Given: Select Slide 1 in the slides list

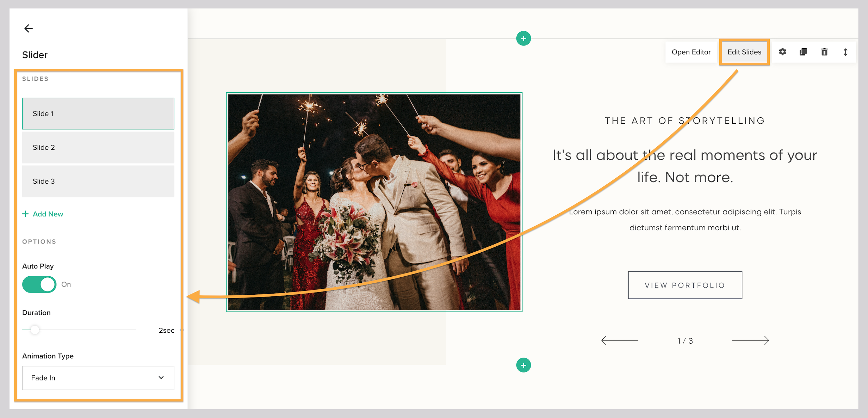Looking at the screenshot, I should click(98, 113).
